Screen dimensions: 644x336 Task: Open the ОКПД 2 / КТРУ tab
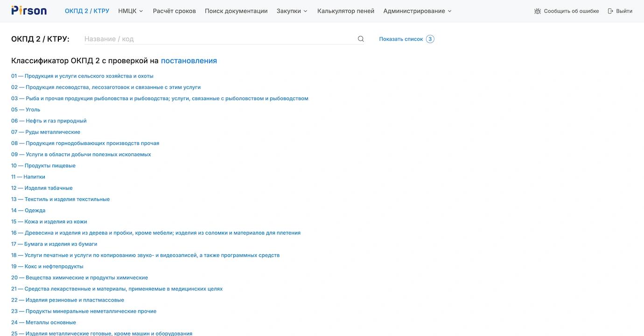pyautogui.click(x=87, y=11)
